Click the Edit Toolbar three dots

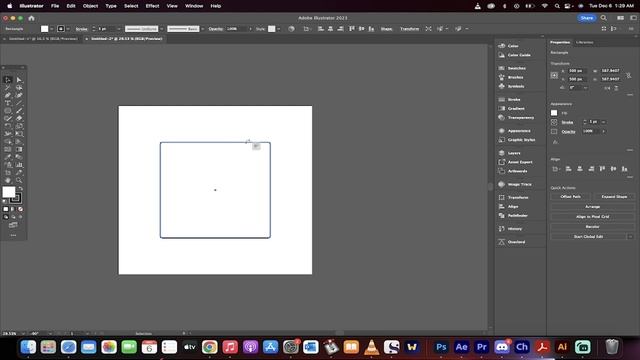(13, 236)
